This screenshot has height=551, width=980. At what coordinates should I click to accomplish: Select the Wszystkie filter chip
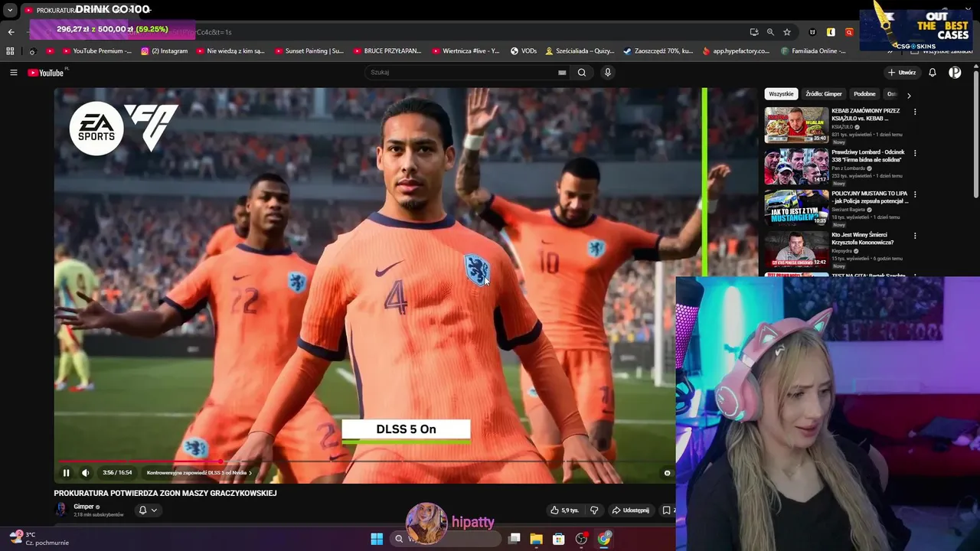coord(781,94)
